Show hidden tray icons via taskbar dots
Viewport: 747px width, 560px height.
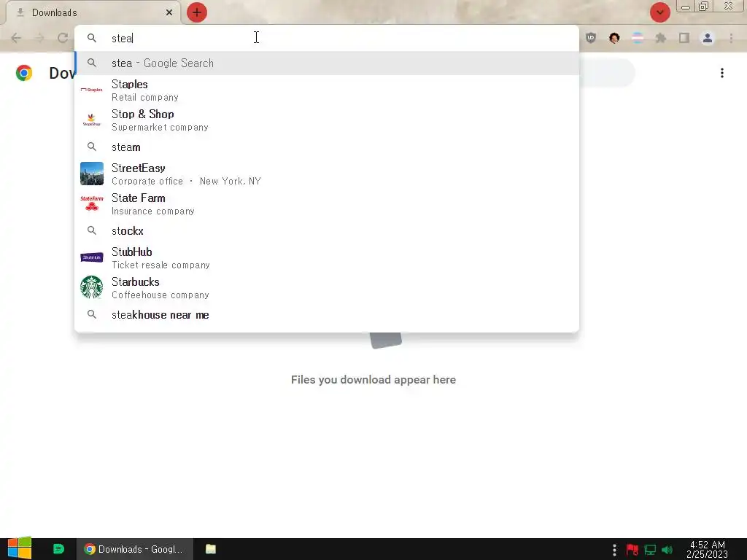coord(614,550)
